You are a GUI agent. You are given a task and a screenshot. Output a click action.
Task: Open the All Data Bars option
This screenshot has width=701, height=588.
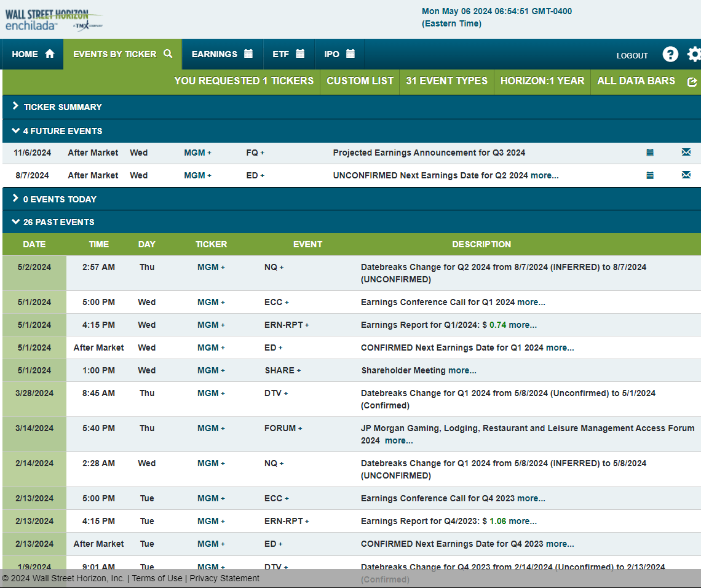point(636,81)
